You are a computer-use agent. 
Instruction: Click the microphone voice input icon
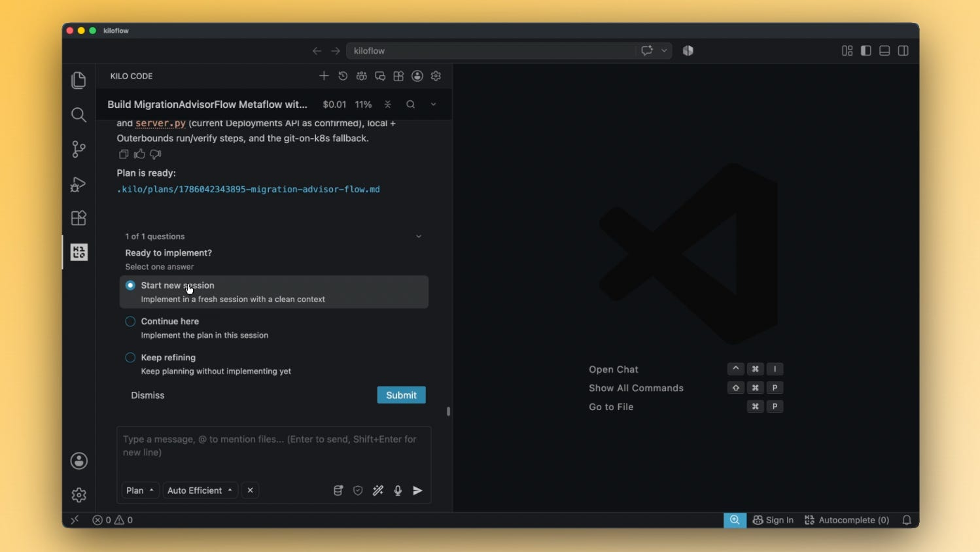[x=398, y=491]
